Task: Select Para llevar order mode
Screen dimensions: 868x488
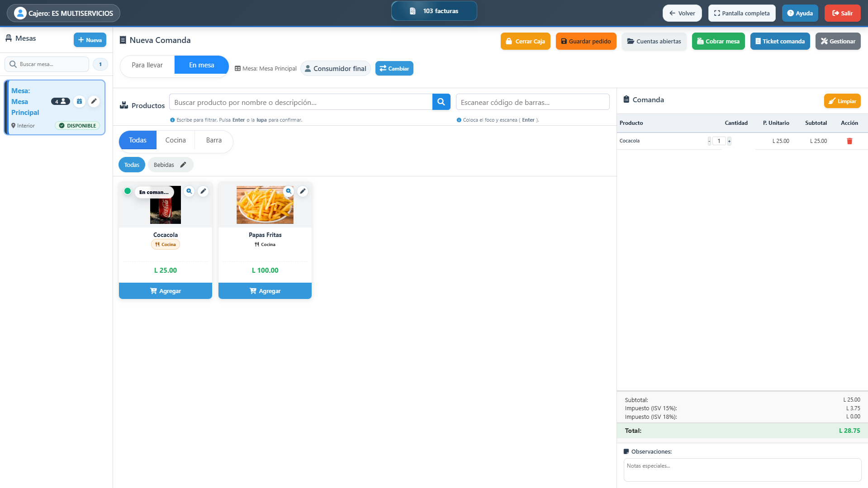Action: click(147, 65)
